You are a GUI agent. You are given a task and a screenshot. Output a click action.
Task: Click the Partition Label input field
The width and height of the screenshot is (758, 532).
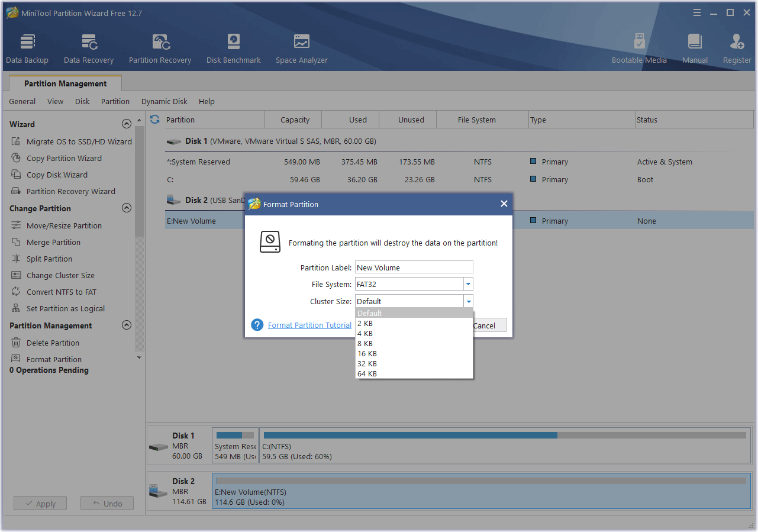coord(414,267)
